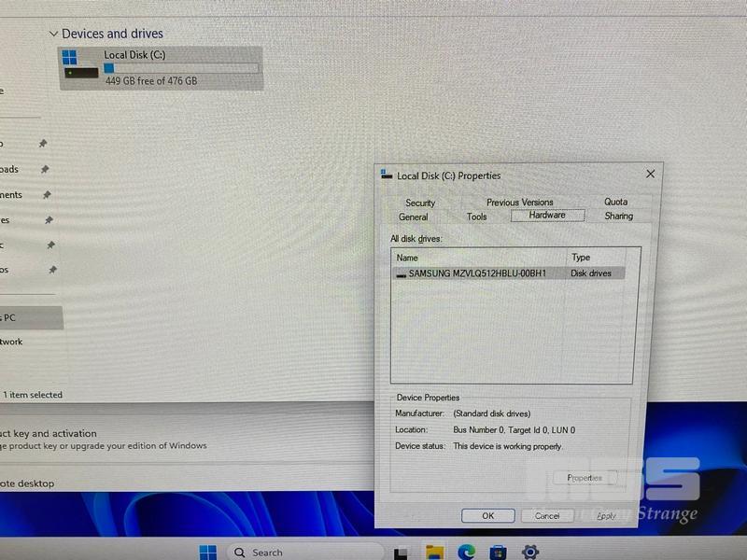Click 'This device is working properly' status

click(x=508, y=446)
